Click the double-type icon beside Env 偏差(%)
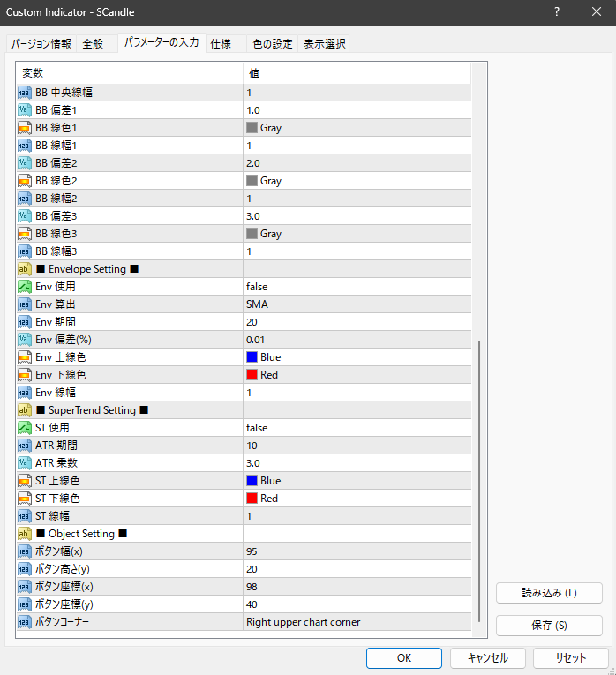 [25, 340]
